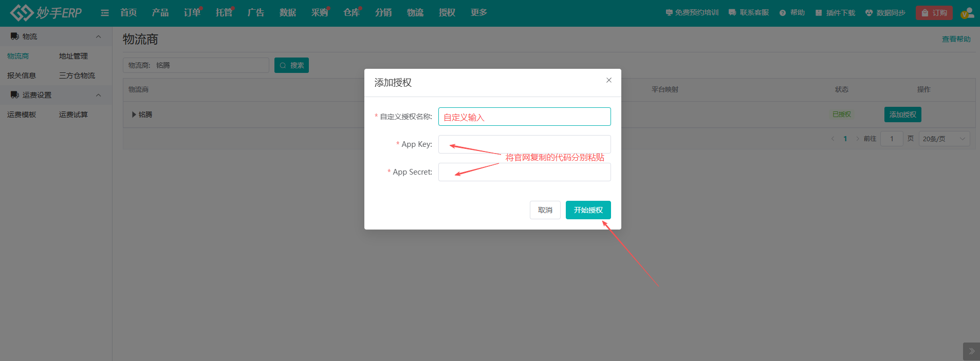Click the search magnifier button 搜索
980x361 pixels.
[291, 65]
